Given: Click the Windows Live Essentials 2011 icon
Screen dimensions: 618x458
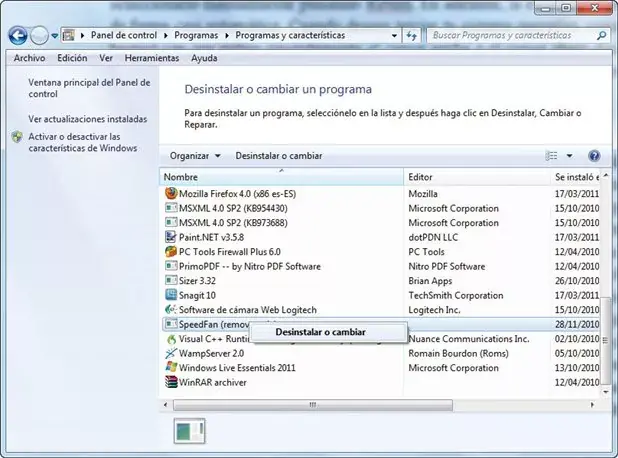Looking at the screenshot, I should (171, 367).
